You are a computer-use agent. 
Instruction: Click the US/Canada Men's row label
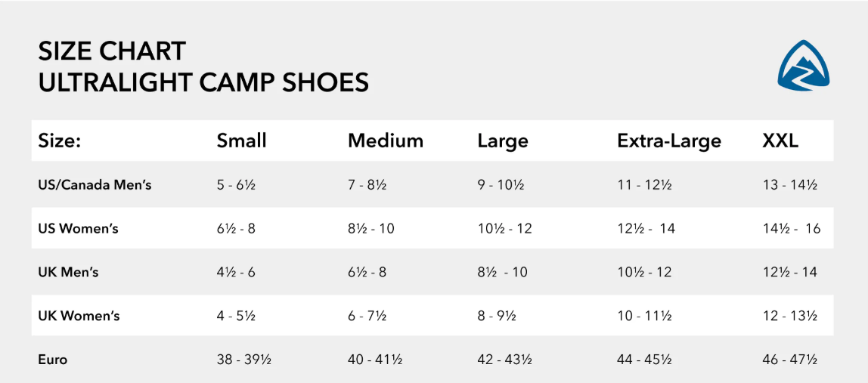[x=95, y=184]
